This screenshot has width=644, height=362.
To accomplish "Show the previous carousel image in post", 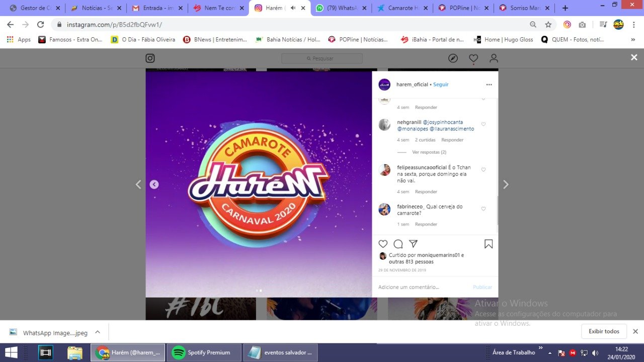I will (x=154, y=185).
